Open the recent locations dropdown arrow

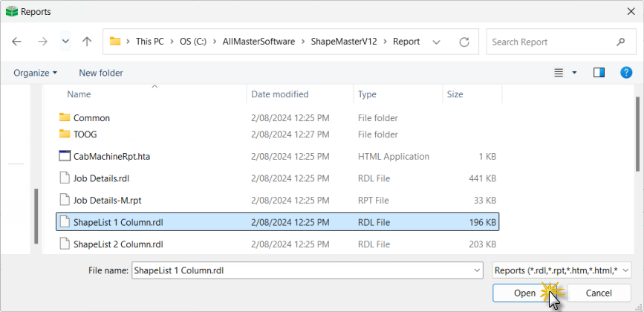click(65, 42)
